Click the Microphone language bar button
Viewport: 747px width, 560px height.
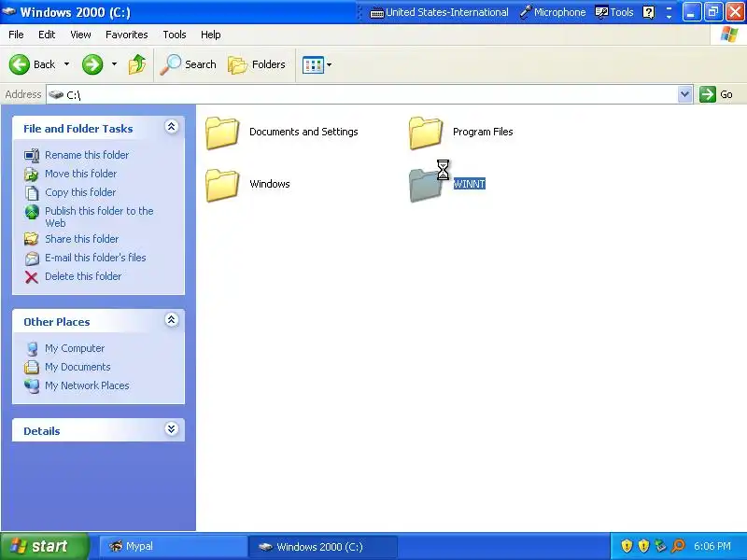click(553, 12)
